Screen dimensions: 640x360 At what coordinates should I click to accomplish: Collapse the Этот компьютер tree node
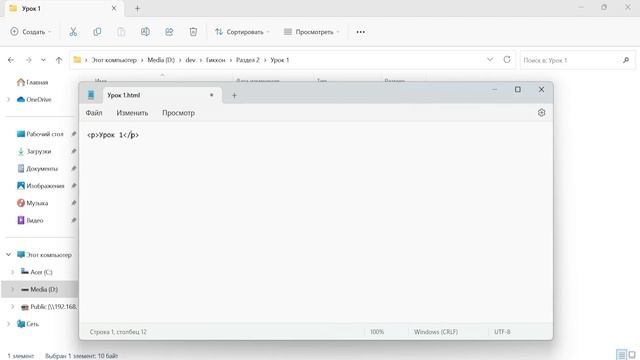pyautogui.click(x=8, y=255)
